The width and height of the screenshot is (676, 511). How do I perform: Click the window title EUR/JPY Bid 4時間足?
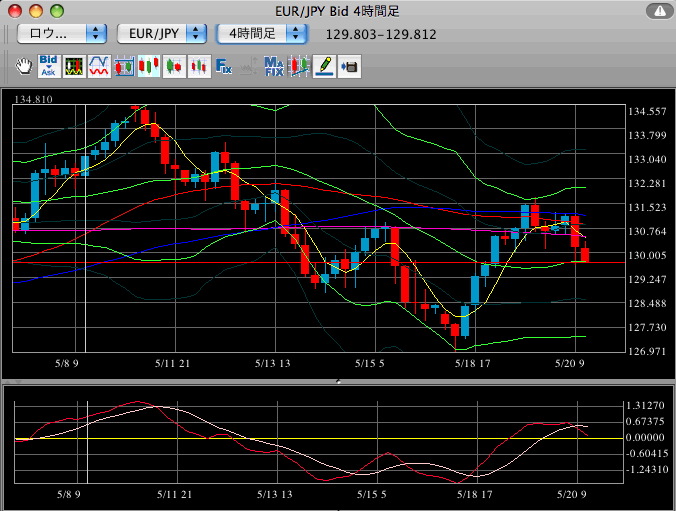click(x=337, y=12)
